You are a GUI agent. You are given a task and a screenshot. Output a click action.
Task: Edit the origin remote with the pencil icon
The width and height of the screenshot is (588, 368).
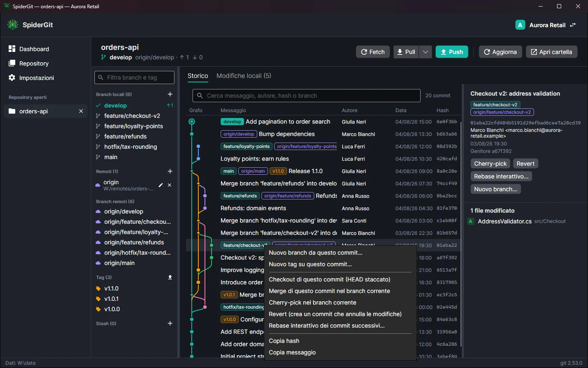161,185
